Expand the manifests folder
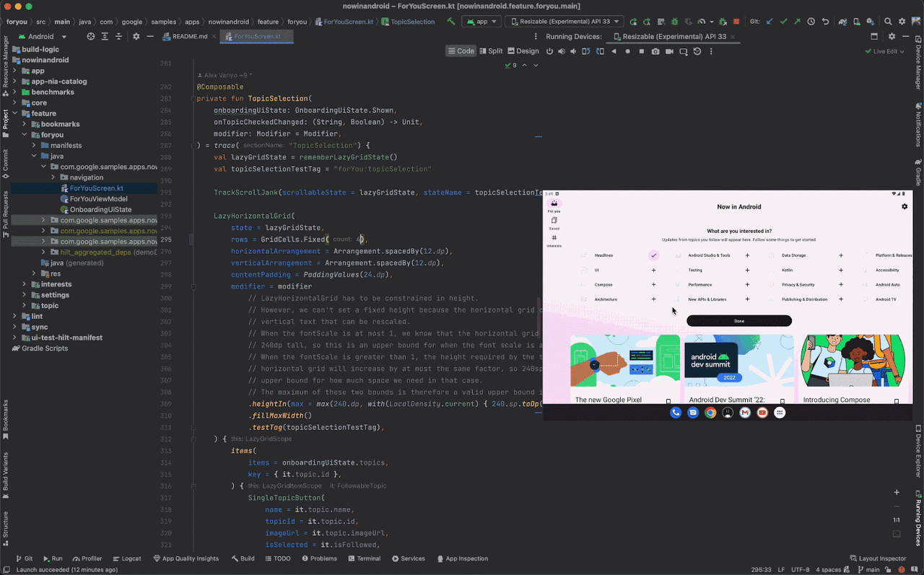 (x=33, y=146)
